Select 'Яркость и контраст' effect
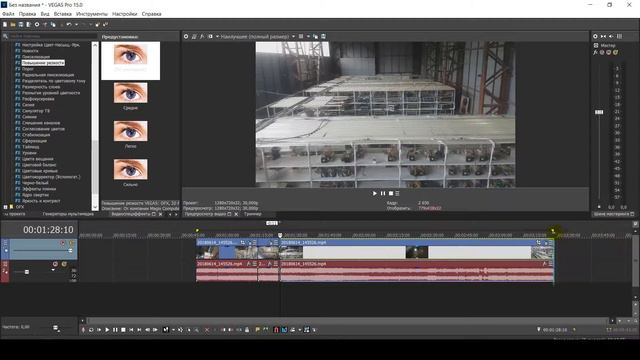 (41, 201)
